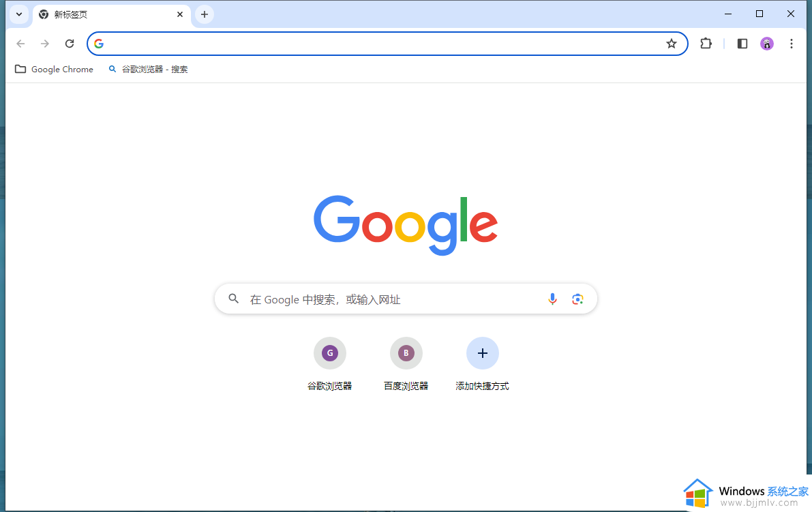Screen dimensions: 812x512
Task: Click the Google G icon in address bar
Action: [99, 44]
